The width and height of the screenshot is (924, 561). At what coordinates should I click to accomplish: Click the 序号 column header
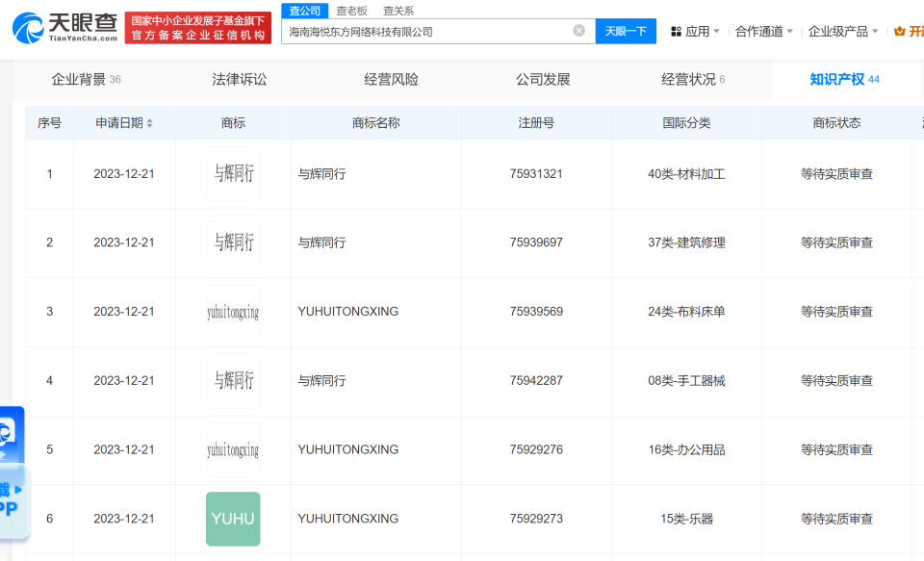click(49, 123)
